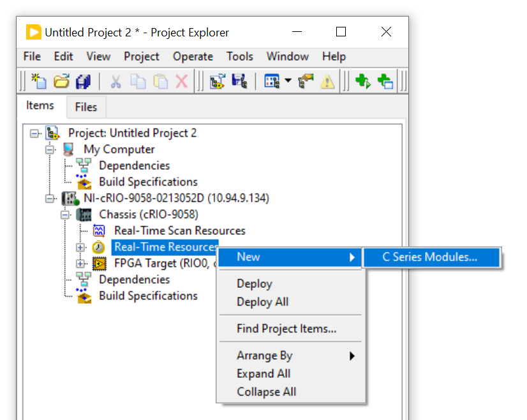Click the Save All toolbar icon

pyautogui.click(x=84, y=81)
